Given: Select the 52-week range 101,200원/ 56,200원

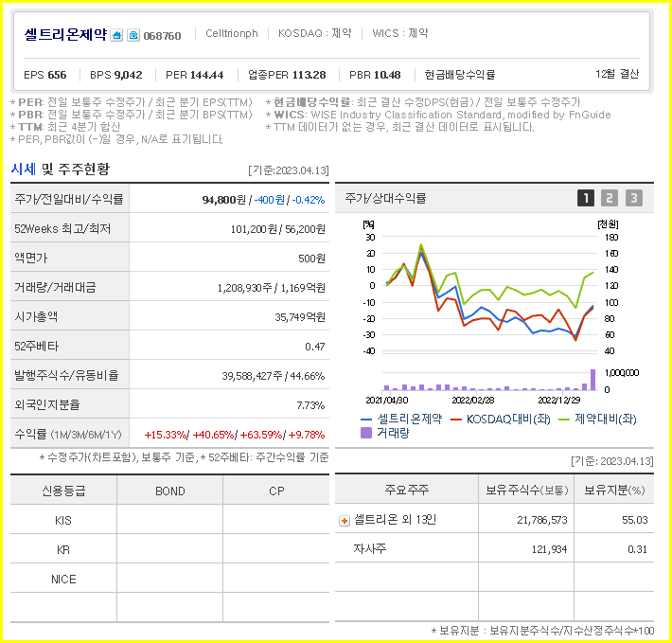Looking at the screenshot, I should click(277, 229).
